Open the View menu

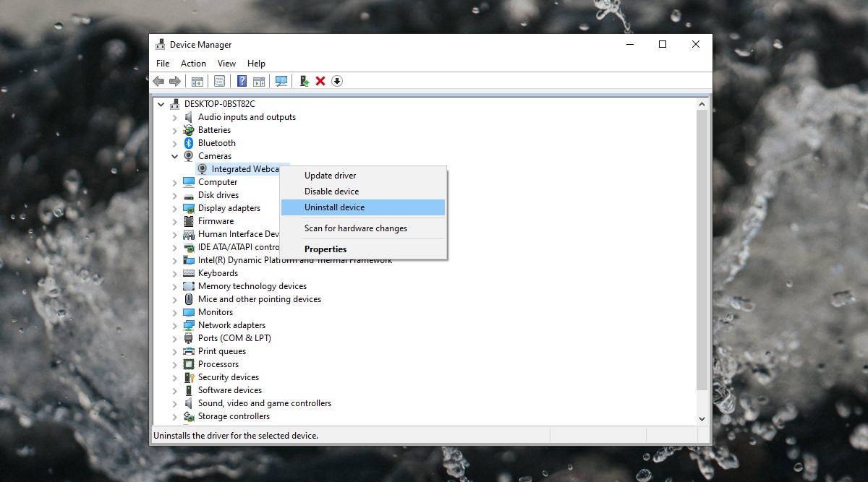[x=226, y=64]
